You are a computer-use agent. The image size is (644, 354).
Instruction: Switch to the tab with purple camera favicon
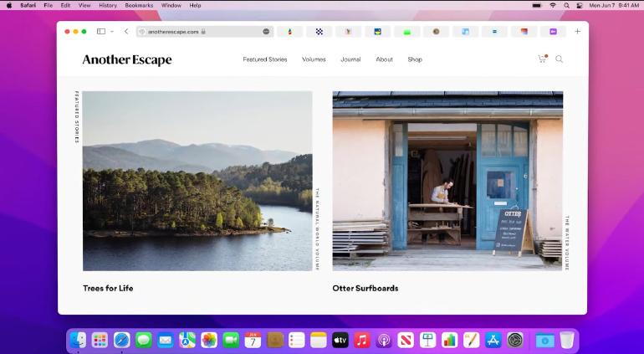coord(553,32)
